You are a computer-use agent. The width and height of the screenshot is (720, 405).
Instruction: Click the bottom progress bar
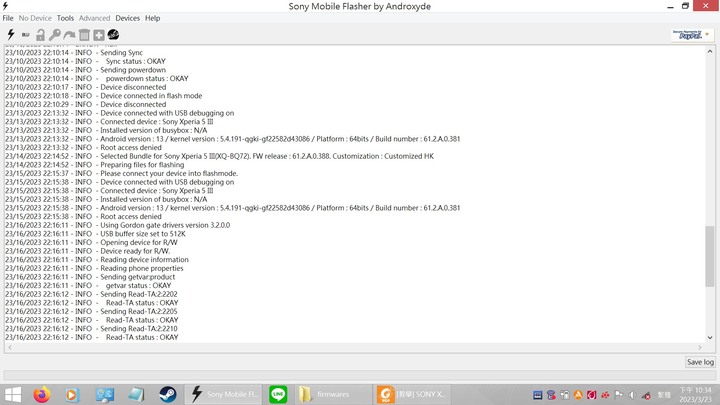[360, 375]
